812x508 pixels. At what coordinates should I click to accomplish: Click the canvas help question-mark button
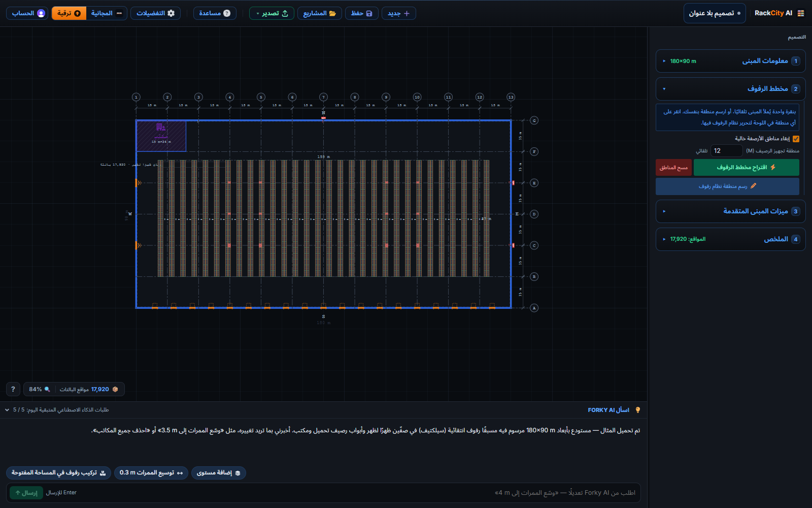coord(13,389)
